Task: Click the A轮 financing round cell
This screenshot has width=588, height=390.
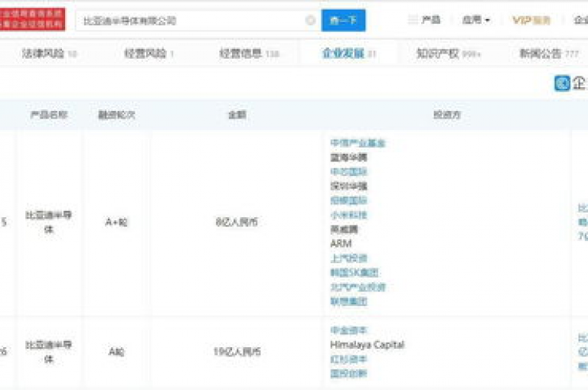Action: click(116, 352)
